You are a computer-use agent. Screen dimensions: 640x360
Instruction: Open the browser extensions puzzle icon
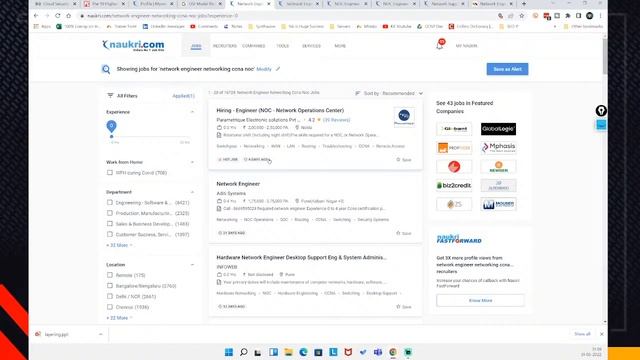click(568, 16)
